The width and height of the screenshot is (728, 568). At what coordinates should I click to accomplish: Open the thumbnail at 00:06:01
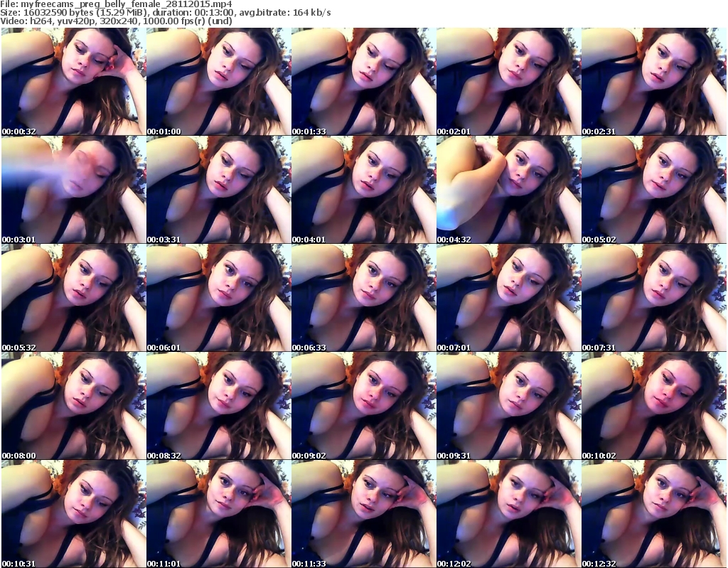(219, 298)
